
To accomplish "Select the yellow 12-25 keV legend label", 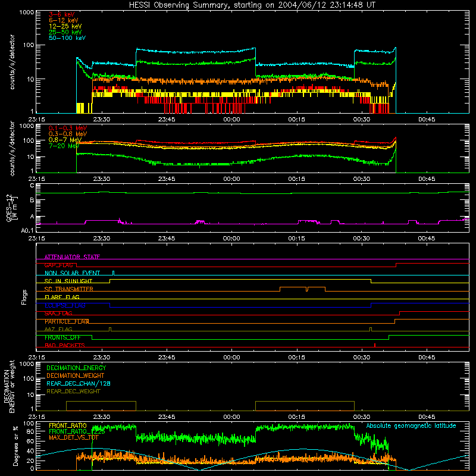I will (x=65, y=26).
